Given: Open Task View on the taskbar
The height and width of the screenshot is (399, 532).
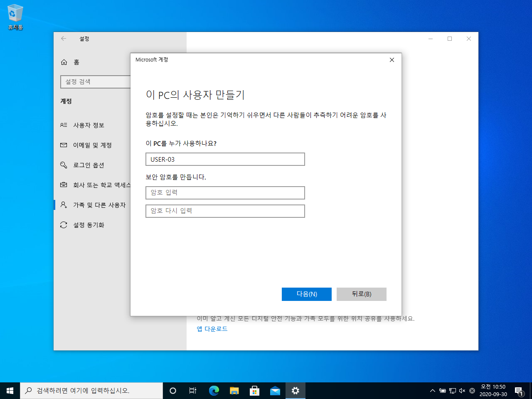Looking at the screenshot, I should tap(193, 391).
